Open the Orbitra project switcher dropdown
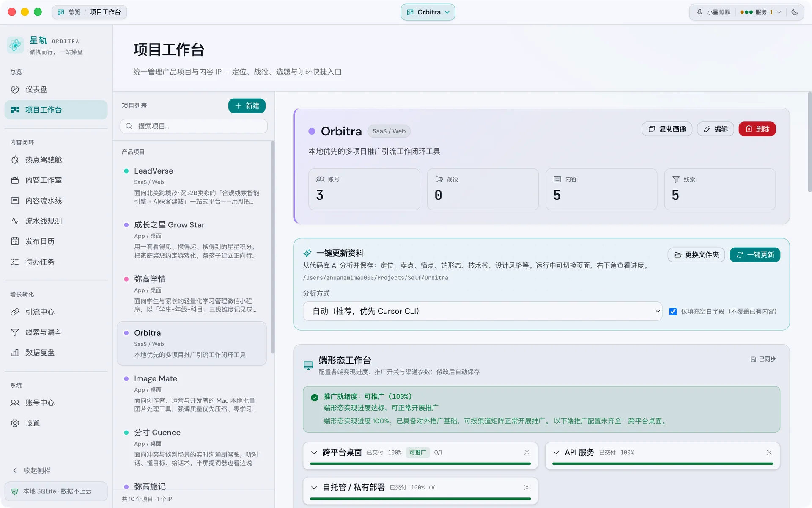Viewport: 812px width, 508px height. coord(428,12)
